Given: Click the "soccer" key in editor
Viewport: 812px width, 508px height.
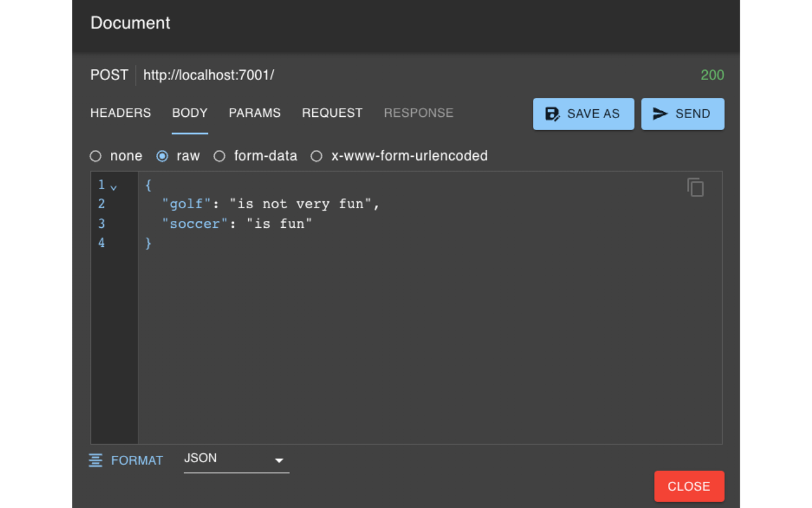Looking at the screenshot, I should tap(195, 224).
